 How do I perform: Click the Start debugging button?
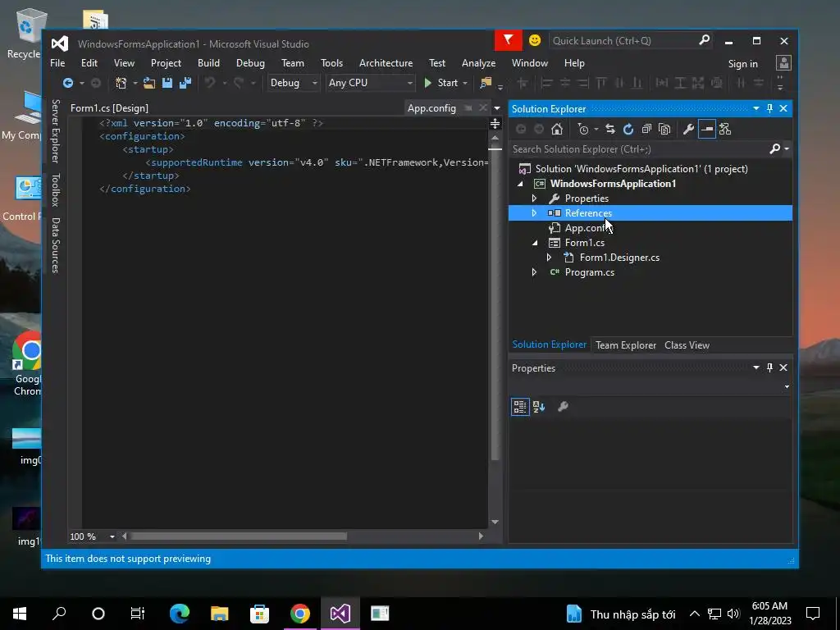click(x=441, y=83)
